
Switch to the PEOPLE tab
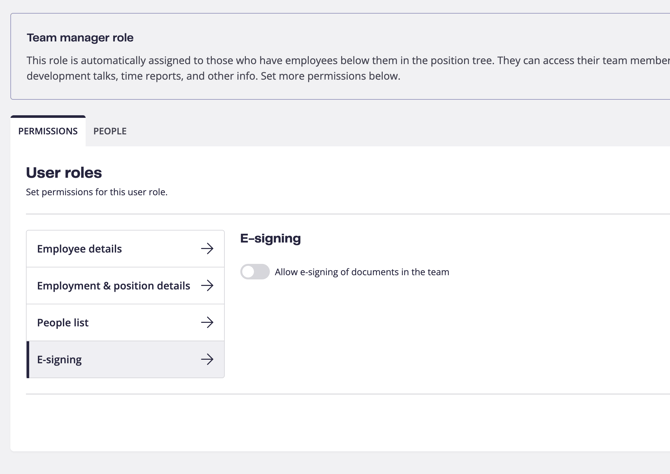point(110,131)
